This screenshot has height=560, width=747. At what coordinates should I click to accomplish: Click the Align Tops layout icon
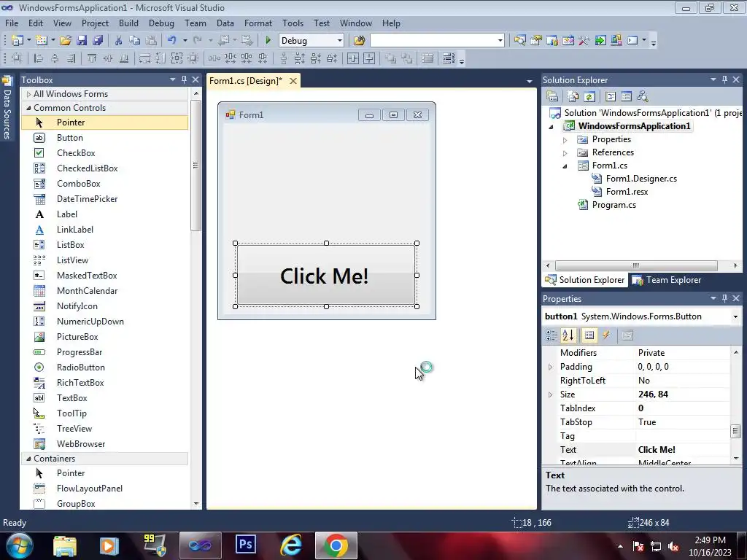92,58
